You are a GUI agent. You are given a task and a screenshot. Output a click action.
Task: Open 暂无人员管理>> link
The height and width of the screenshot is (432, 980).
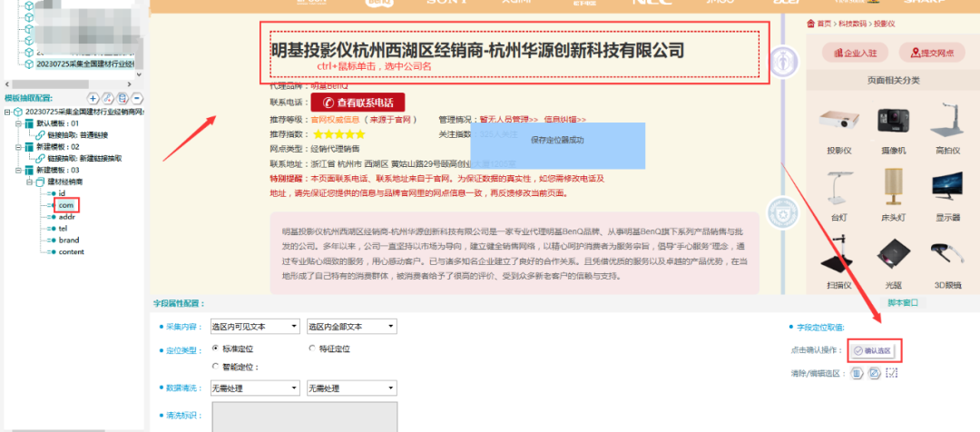[509, 119]
